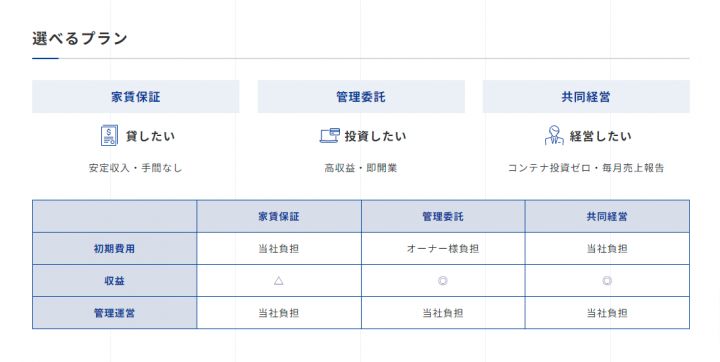Click the 選べるプラン section title
This screenshot has width=720, height=362.
tap(80, 39)
